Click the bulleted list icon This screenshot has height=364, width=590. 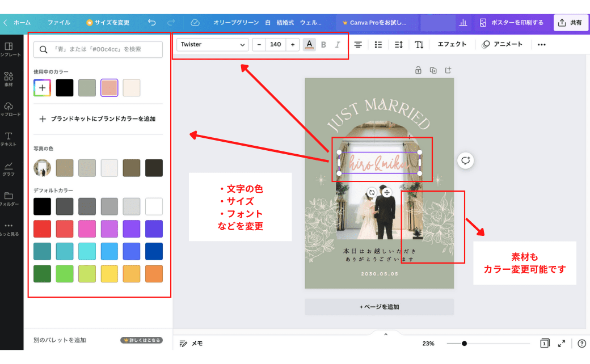378,44
